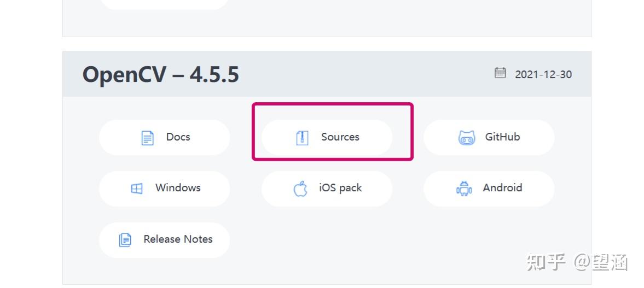This screenshot has width=644, height=288.
Task: Click the Windows logo icon
Action: coord(137,189)
